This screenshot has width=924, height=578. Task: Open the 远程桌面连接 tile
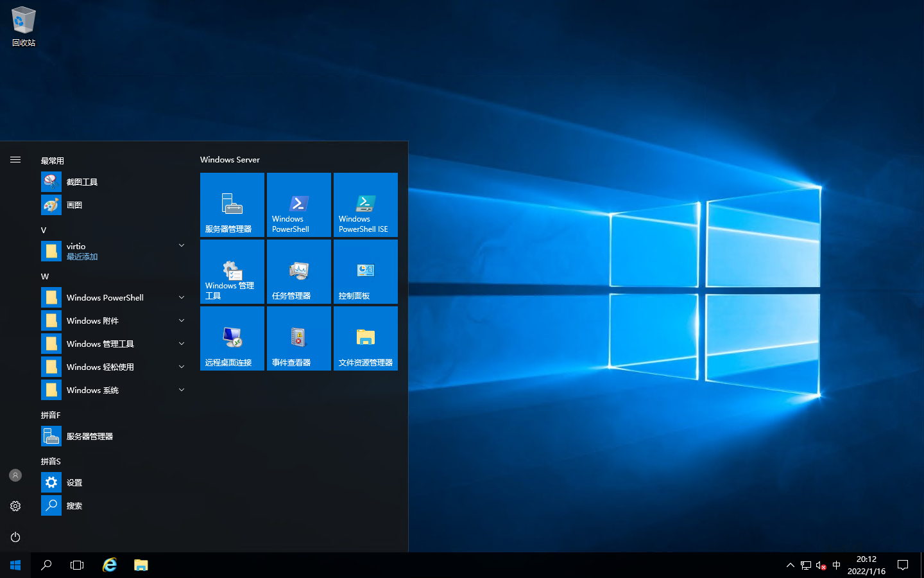coord(232,338)
